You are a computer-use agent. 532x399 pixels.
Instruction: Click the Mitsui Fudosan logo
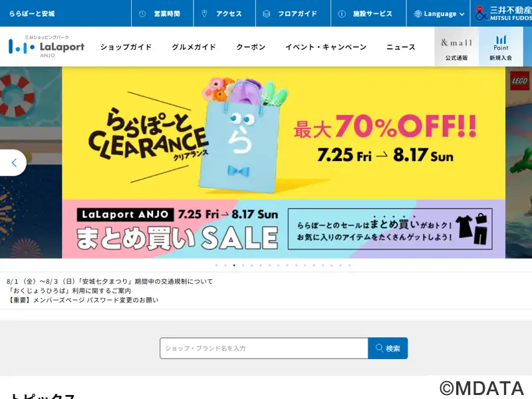(503, 13)
